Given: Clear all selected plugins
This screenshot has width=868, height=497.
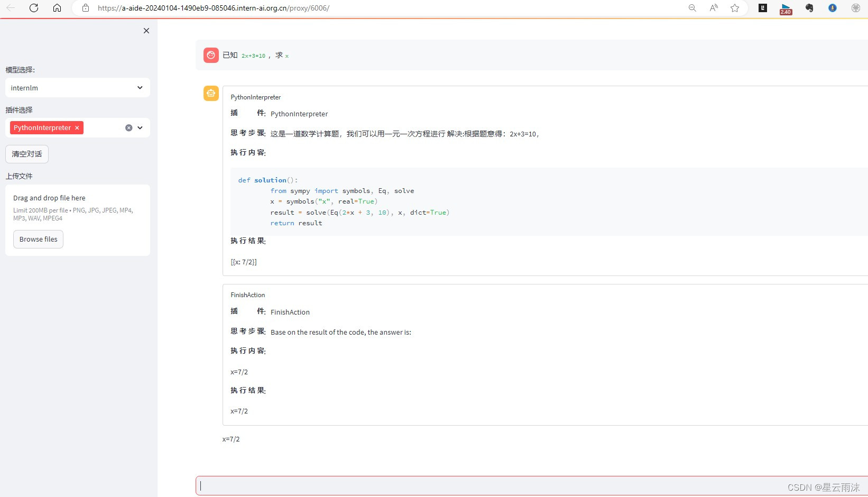Looking at the screenshot, I should click(128, 128).
